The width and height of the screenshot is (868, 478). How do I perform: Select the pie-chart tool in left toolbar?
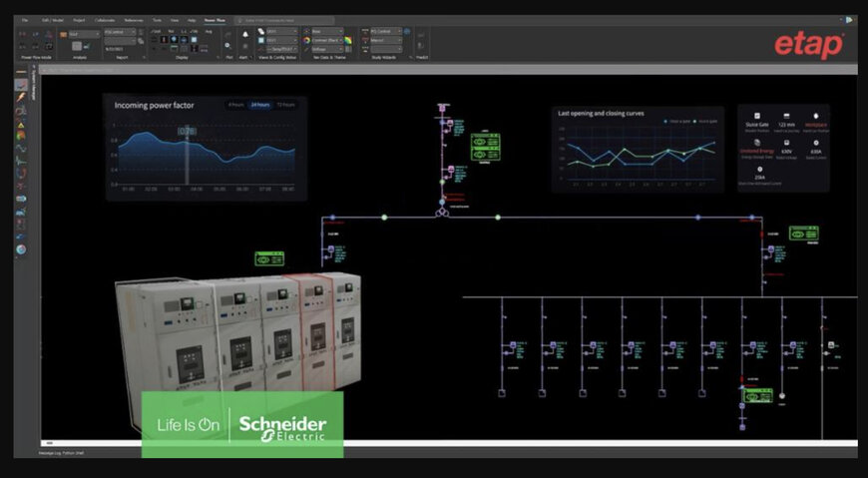click(x=21, y=135)
